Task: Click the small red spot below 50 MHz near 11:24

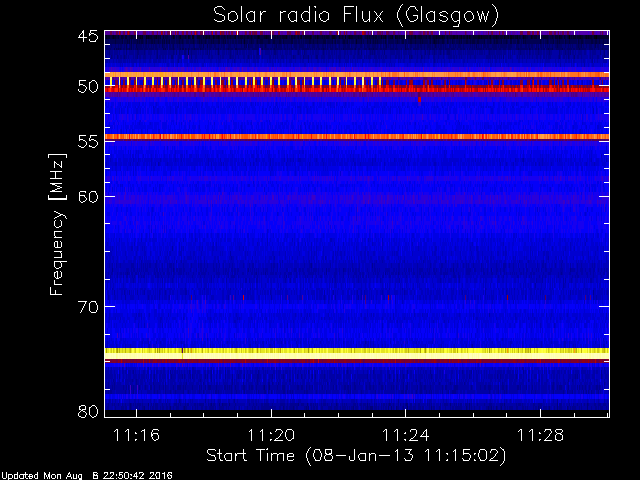Action: pyautogui.click(x=419, y=99)
